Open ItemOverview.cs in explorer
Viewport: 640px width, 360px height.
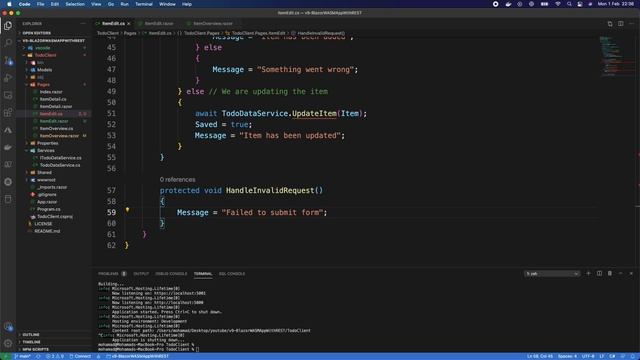[56, 129]
